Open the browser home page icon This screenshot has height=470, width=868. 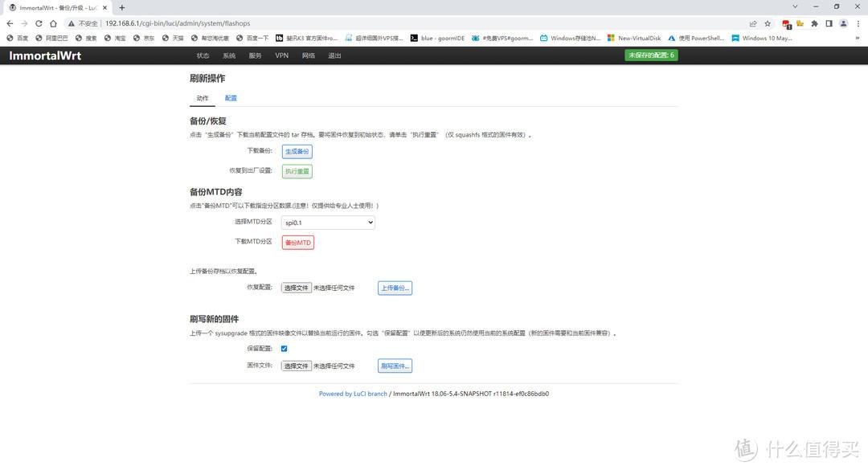[53, 23]
